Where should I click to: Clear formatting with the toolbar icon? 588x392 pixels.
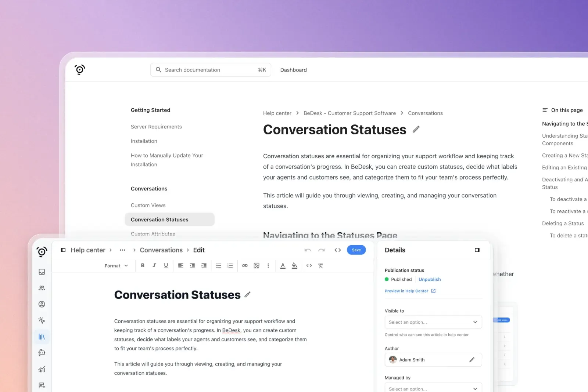click(x=320, y=266)
